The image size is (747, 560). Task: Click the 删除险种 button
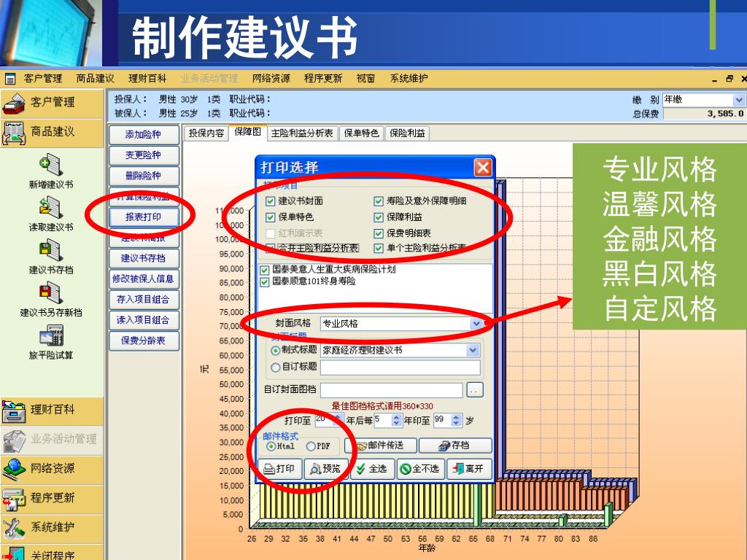pos(144,176)
